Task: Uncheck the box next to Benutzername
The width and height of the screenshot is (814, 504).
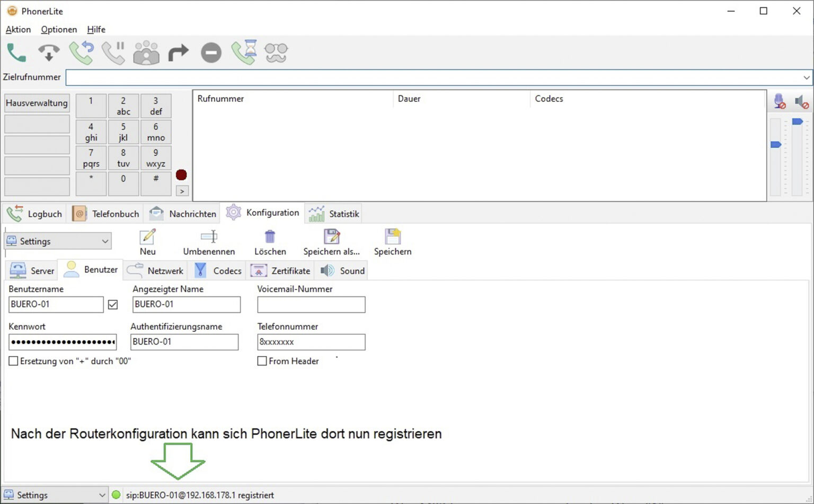Action: (x=114, y=304)
